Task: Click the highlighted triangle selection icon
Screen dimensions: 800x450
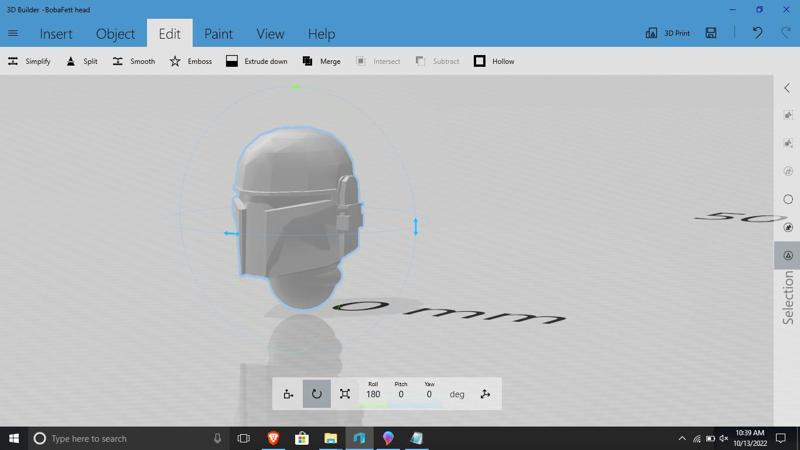Action: pyautogui.click(x=787, y=255)
